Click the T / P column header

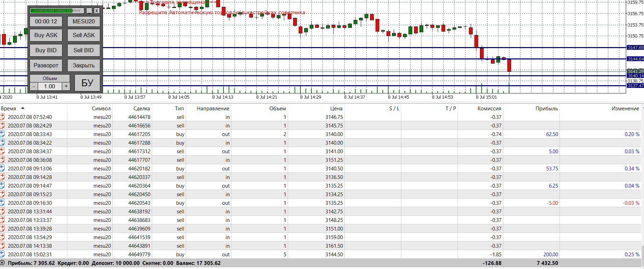451,109
